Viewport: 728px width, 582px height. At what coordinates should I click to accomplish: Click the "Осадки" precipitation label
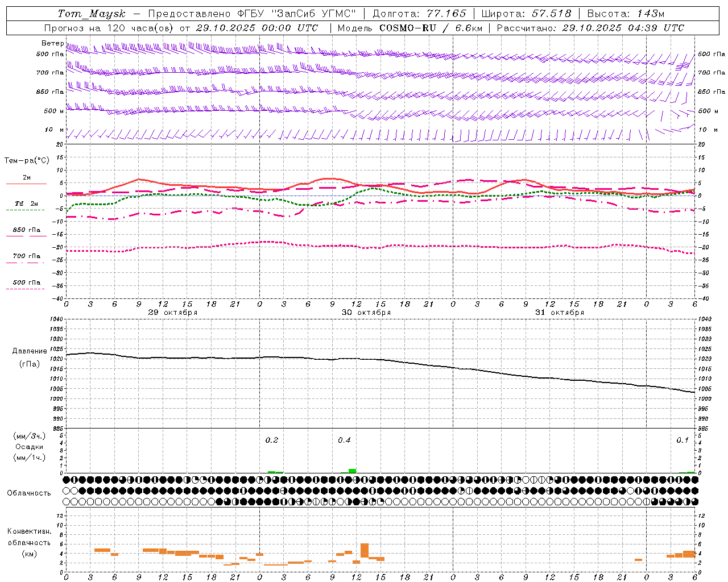pyautogui.click(x=30, y=447)
